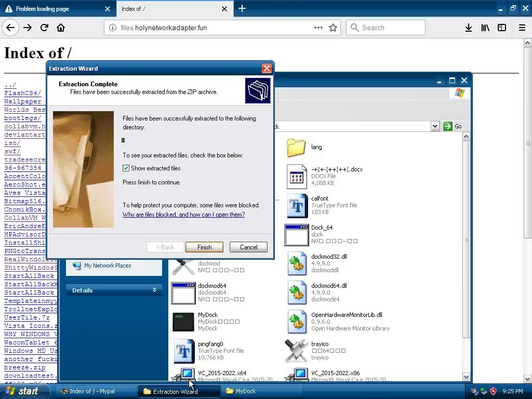This screenshot has width=532, height=399.
Task: Open the browser home page icon
Action: [61, 28]
